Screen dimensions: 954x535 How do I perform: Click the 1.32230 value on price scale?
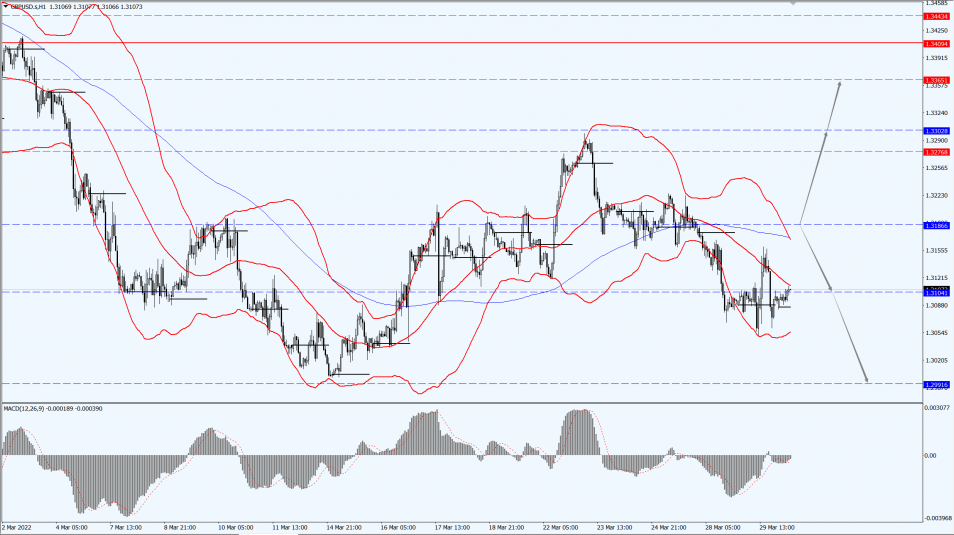point(936,196)
